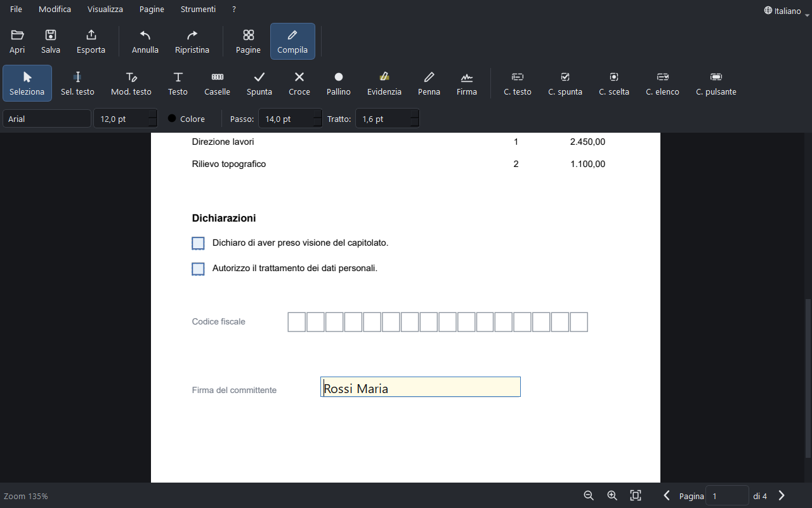Switch to Compila mode
Viewport: 812px width, 508px height.
(x=292, y=41)
